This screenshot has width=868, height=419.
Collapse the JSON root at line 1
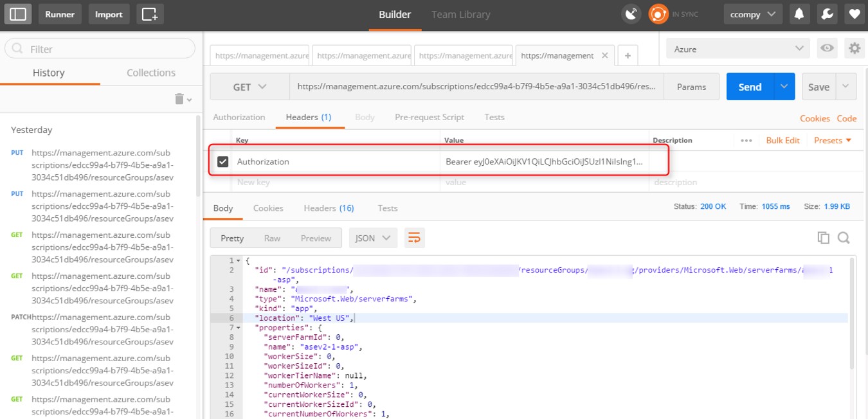[x=239, y=261]
